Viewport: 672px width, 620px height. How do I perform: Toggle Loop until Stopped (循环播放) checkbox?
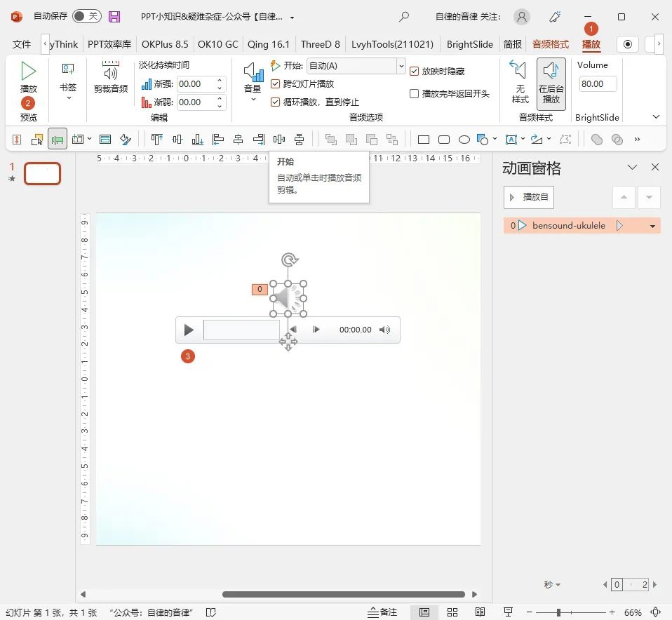point(276,102)
